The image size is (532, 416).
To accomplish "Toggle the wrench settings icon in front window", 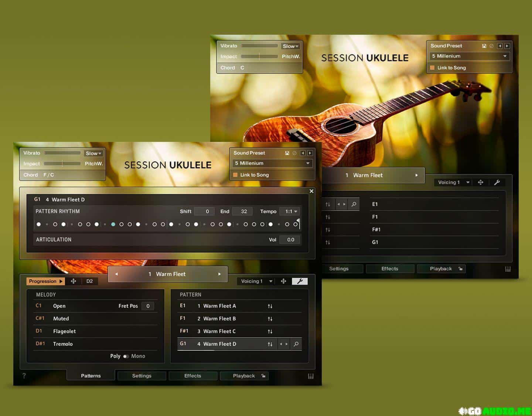I will (300, 281).
